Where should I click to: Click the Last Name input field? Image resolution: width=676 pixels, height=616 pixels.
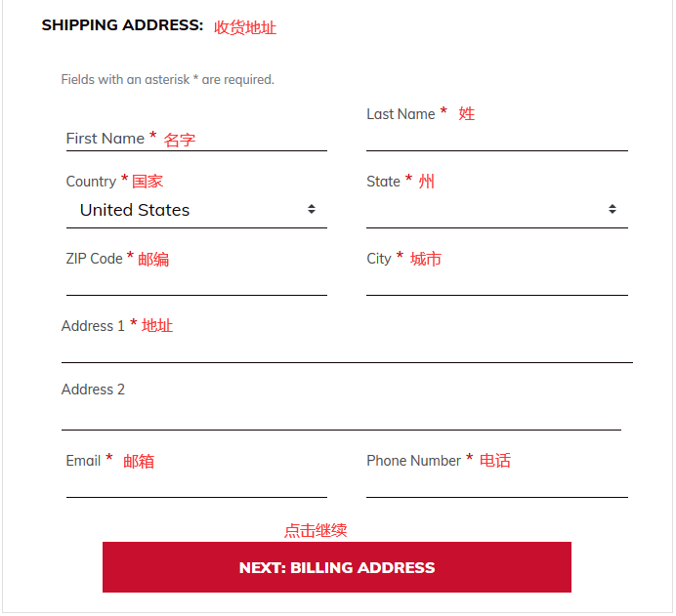tap(496, 139)
